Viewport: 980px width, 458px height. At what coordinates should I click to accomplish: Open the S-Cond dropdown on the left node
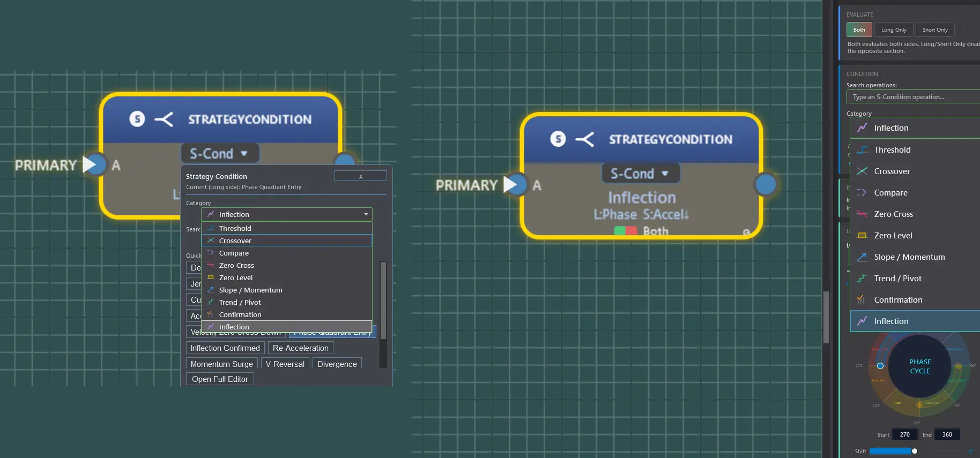click(220, 154)
